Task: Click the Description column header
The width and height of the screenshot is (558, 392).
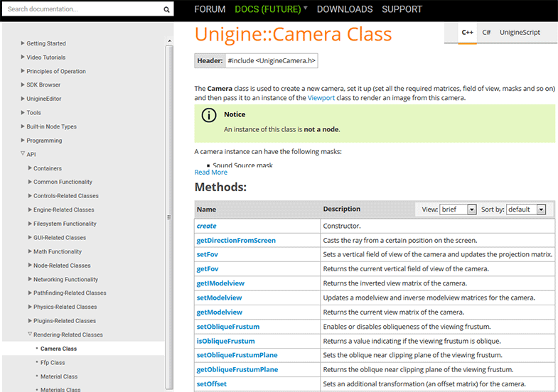Action: click(342, 209)
